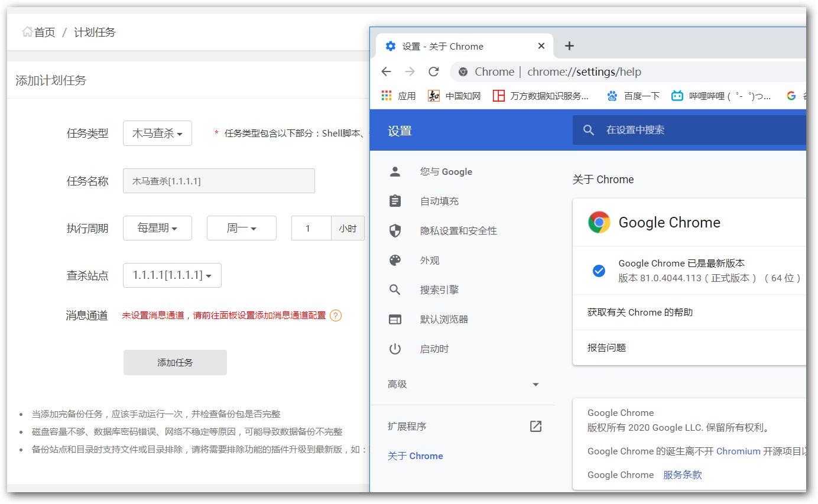Viewport: 818px width, 504px height.
Task: Click the blue up-to-date checkmark icon
Action: pyautogui.click(x=599, y=271)
